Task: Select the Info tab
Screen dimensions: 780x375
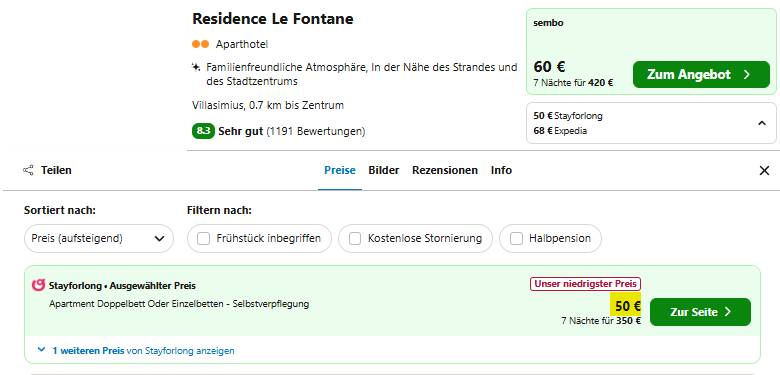Action: (x=501, y=171)
